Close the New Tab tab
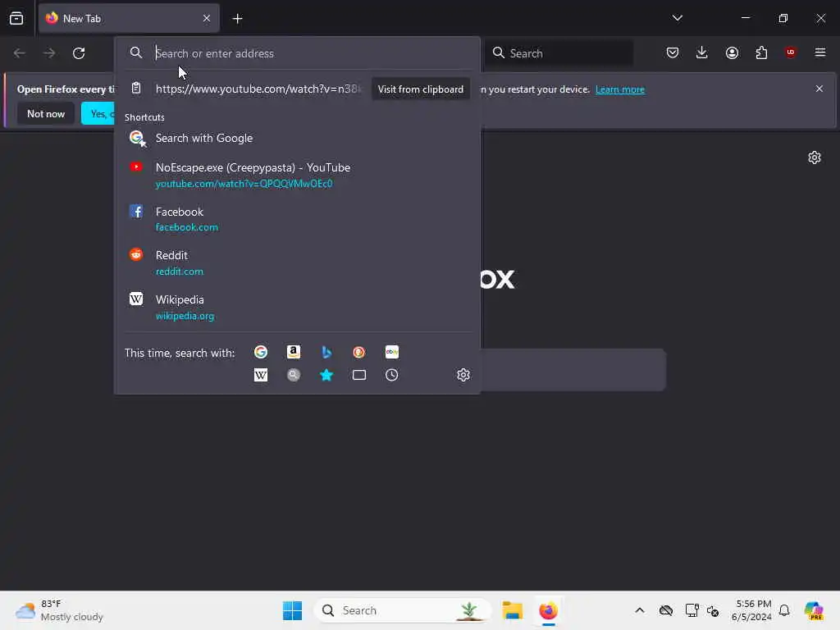The height and width of the screenshot is (630, 840). 206,18
